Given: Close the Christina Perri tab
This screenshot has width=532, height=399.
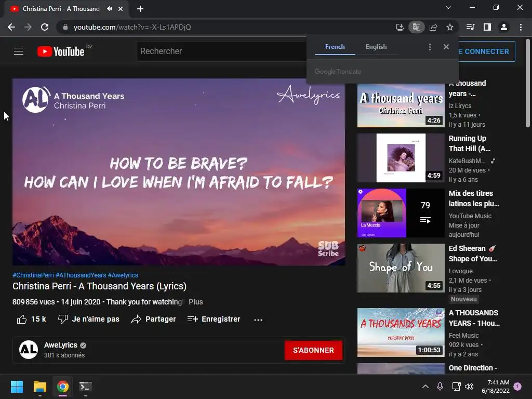Looking at the screenshot, I should (121, 9).
